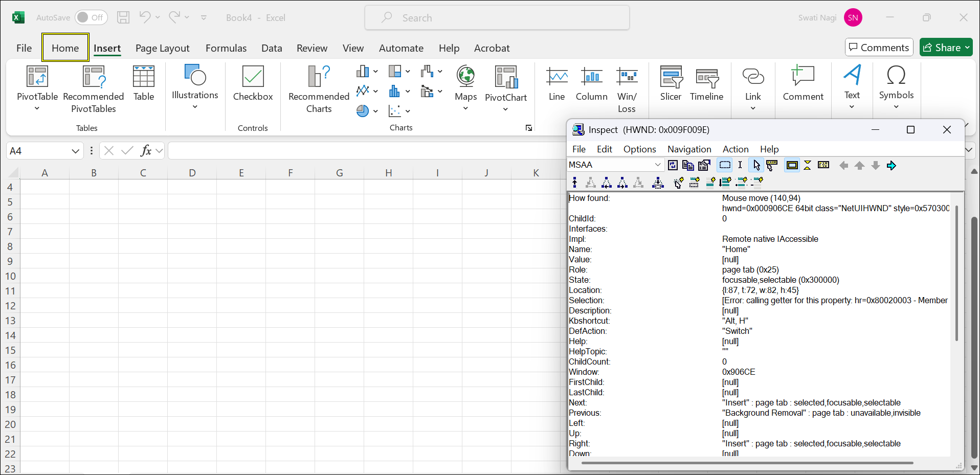The image size is (980, 475).
Task: Click the Search box in title bar
Action: click(x=497, y=18)
